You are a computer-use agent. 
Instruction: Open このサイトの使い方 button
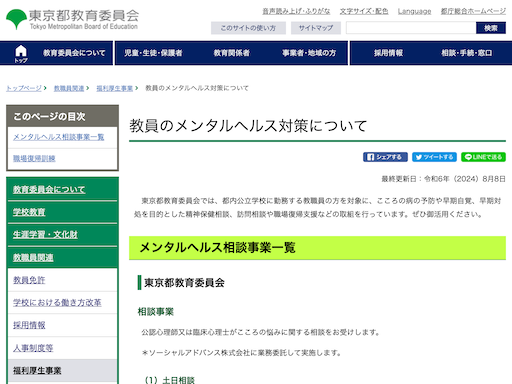coord(248,28)
